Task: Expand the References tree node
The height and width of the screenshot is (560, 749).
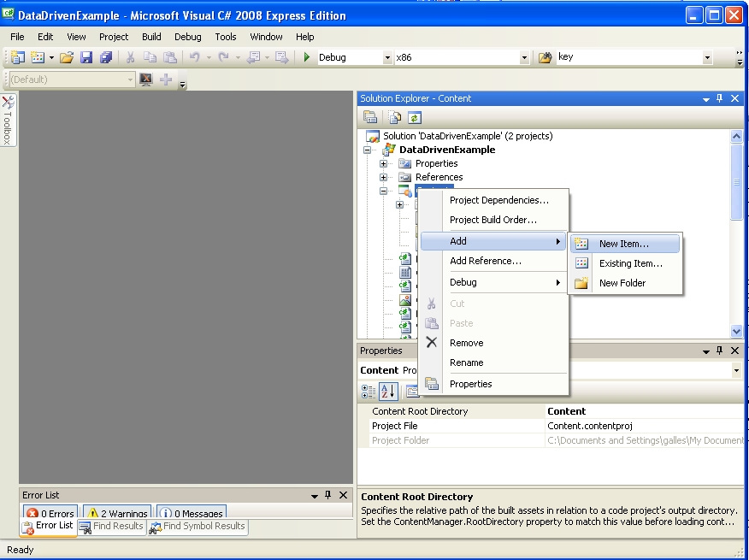Action: coord(383,177)
